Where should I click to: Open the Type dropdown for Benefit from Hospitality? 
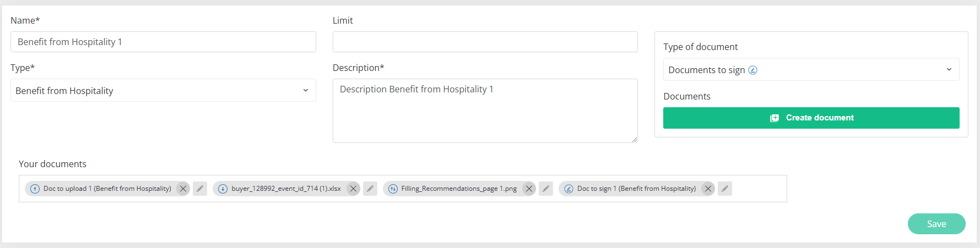163,91
